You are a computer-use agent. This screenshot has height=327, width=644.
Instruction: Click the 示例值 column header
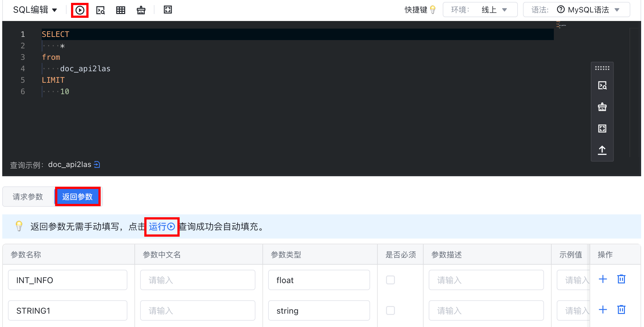[x=571, y=254]
